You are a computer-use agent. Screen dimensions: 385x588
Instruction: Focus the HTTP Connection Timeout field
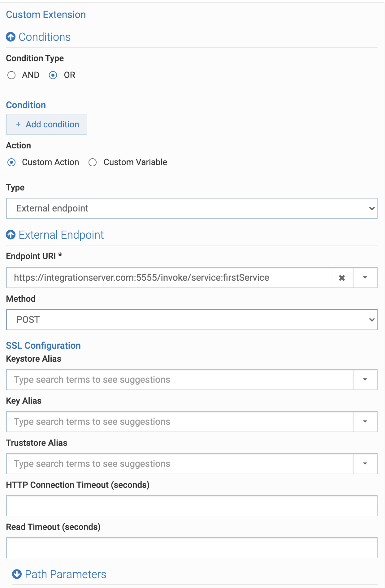tap(192, 506)
